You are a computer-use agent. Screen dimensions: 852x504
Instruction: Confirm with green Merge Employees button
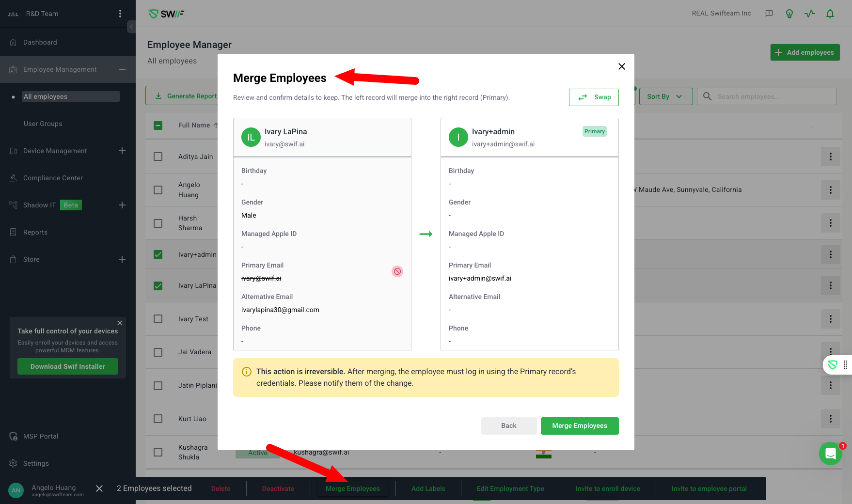tap(579, 425)
